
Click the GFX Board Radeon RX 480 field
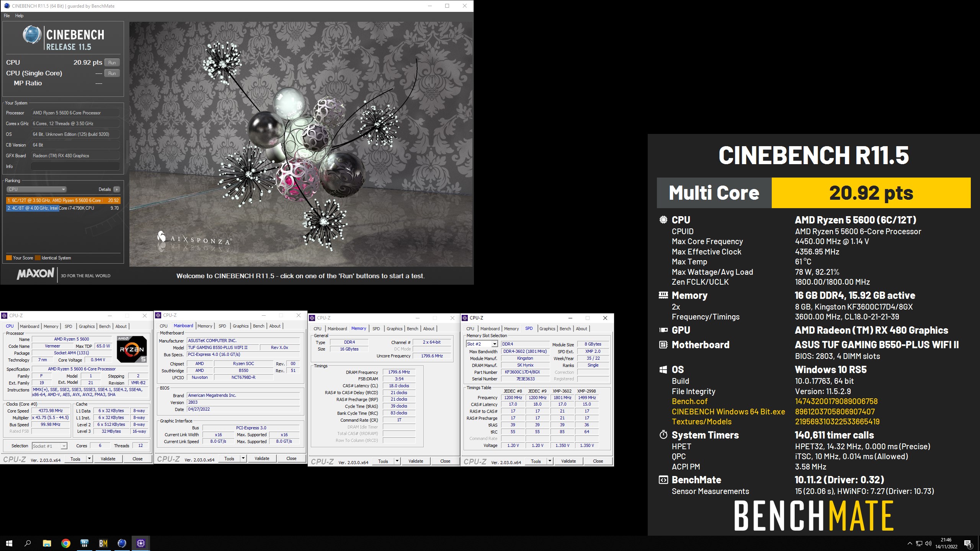[x=75, y=156]
